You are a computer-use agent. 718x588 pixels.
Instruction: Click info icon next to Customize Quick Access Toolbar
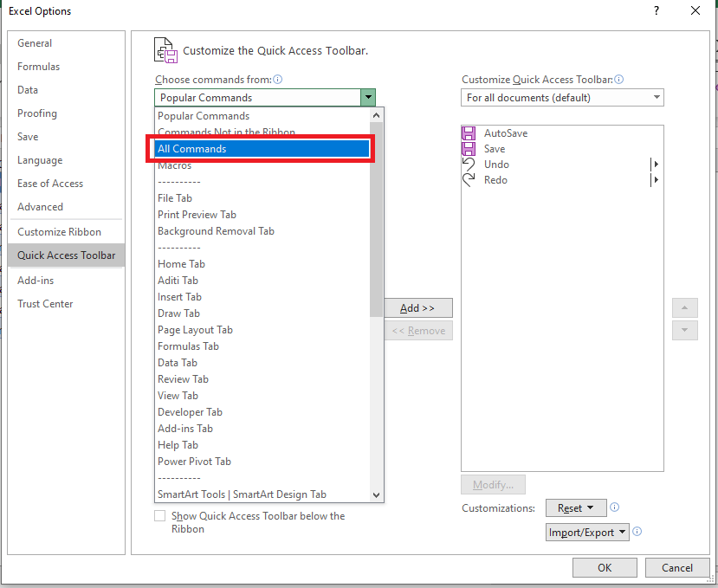click(618, 79)
